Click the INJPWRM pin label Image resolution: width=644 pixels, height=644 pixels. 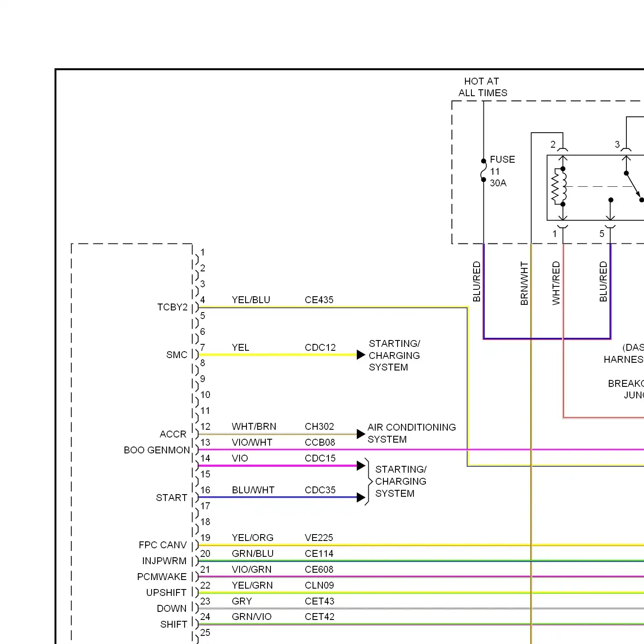tap(164, 561)
